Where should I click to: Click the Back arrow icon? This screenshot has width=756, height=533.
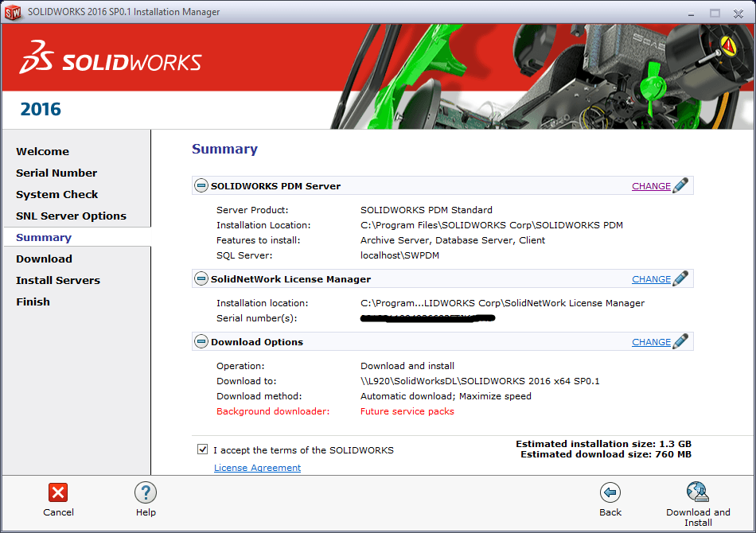click(x=610, y=492)
